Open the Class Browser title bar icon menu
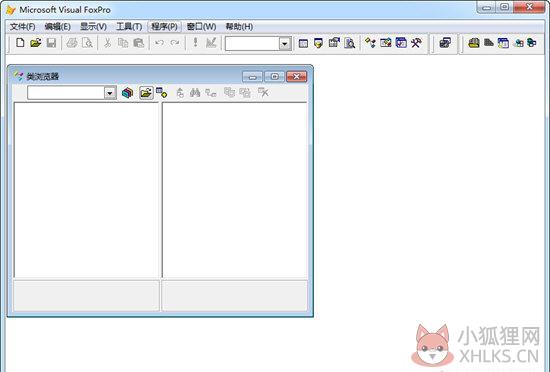Image resolution: width=550 pixels, height=372 pixels. 18,76
